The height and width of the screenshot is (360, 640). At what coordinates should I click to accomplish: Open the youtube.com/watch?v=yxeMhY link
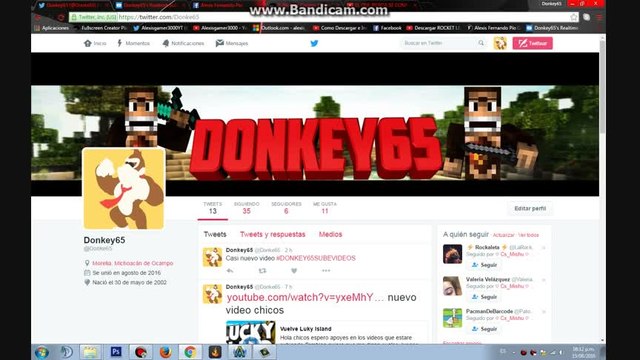305,297
